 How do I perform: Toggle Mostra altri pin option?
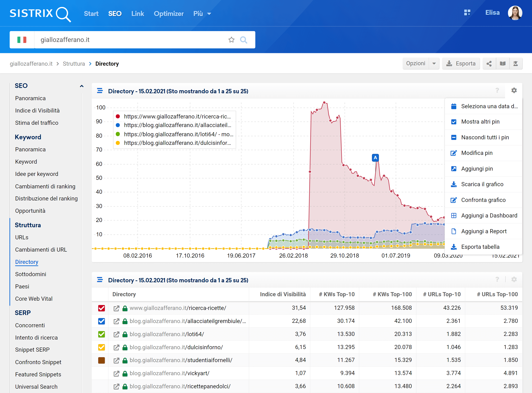point(483,122)
